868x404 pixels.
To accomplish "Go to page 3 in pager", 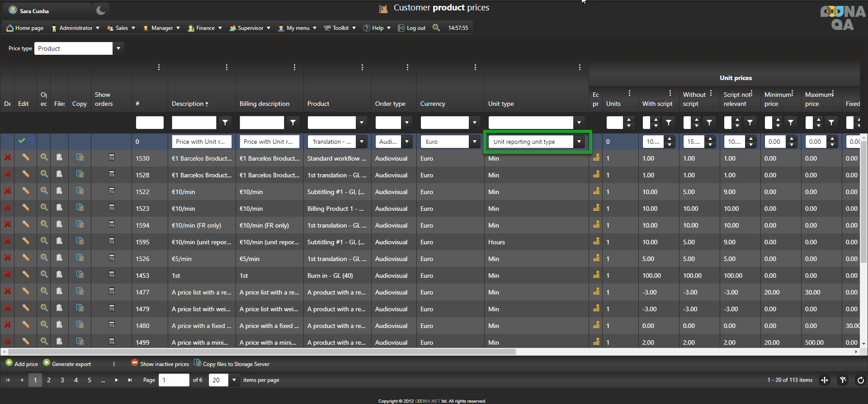I will (x=62, y=380).
